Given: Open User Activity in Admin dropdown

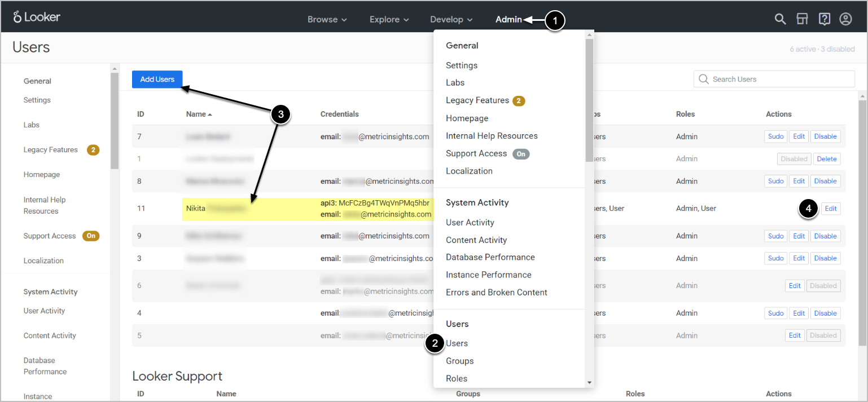Looking at the screenshot, I should (470, 223).
